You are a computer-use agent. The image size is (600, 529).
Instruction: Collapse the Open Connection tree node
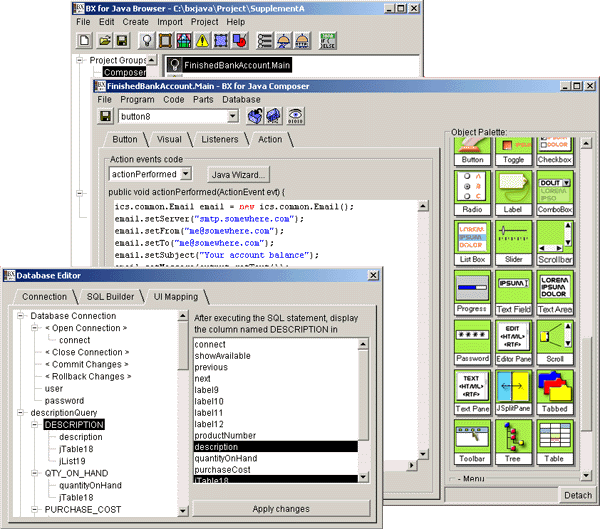[35, 328]
